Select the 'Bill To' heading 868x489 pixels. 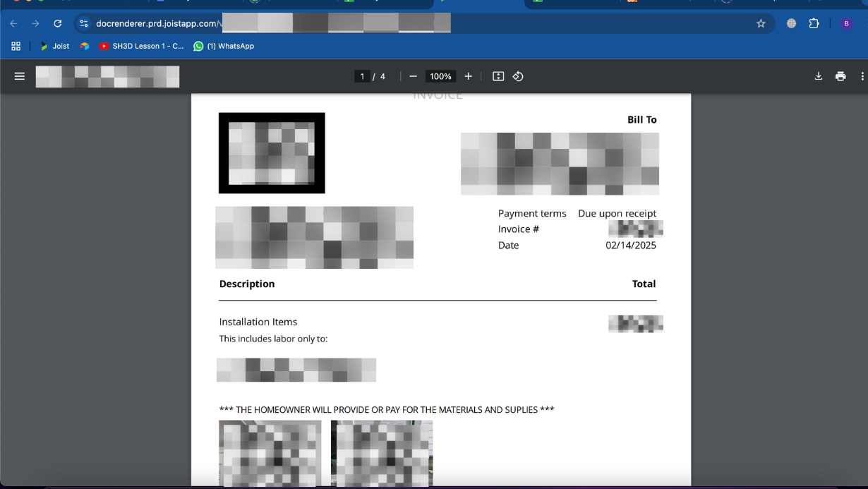point(642,120)
